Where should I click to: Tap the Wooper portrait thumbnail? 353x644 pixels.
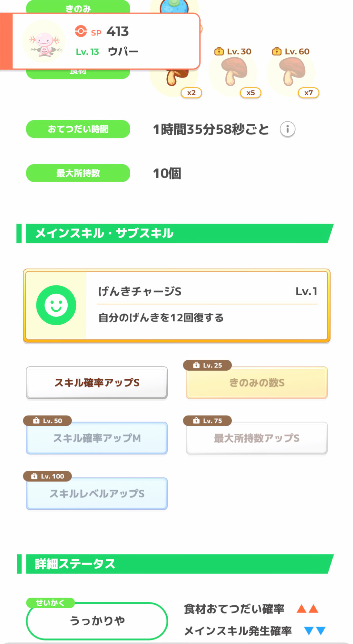coord(44,42)
